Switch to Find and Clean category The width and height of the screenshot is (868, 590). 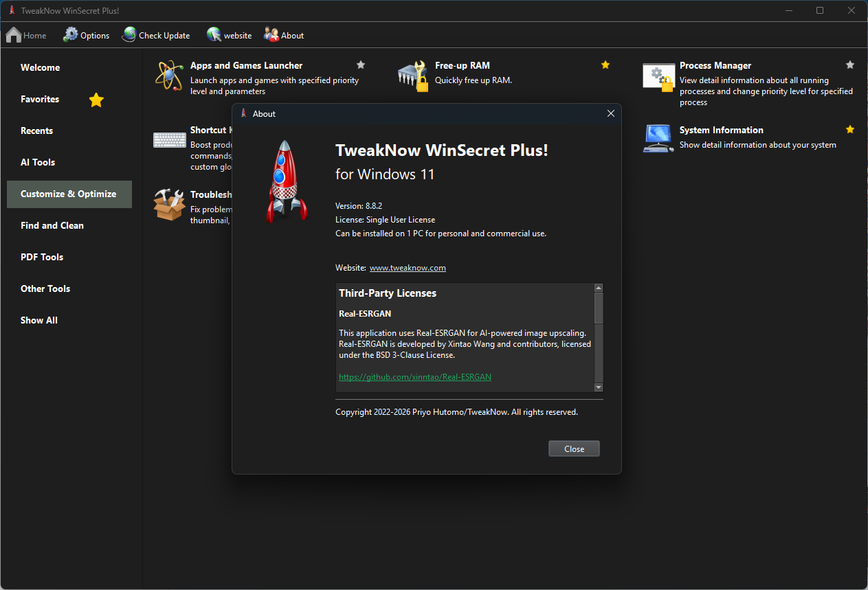[x=52, y=225]
